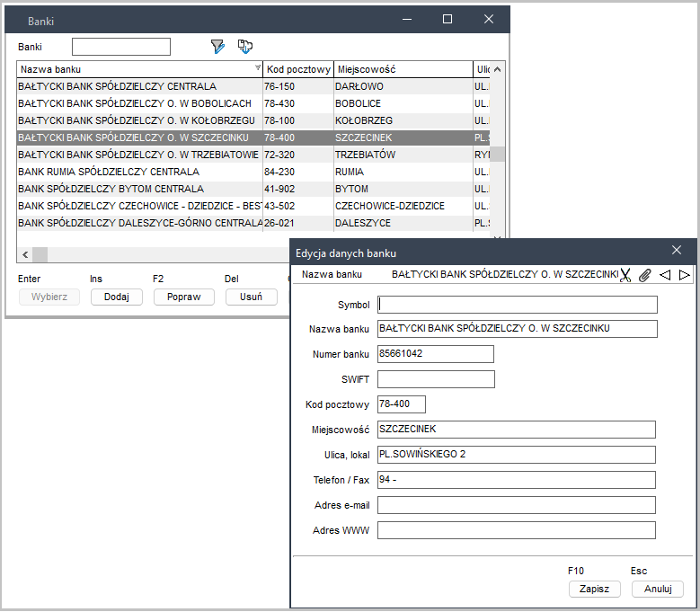700x612 pixels.
Task: Click city cell KOŁOBRZEG
Action: click(403, 120)
